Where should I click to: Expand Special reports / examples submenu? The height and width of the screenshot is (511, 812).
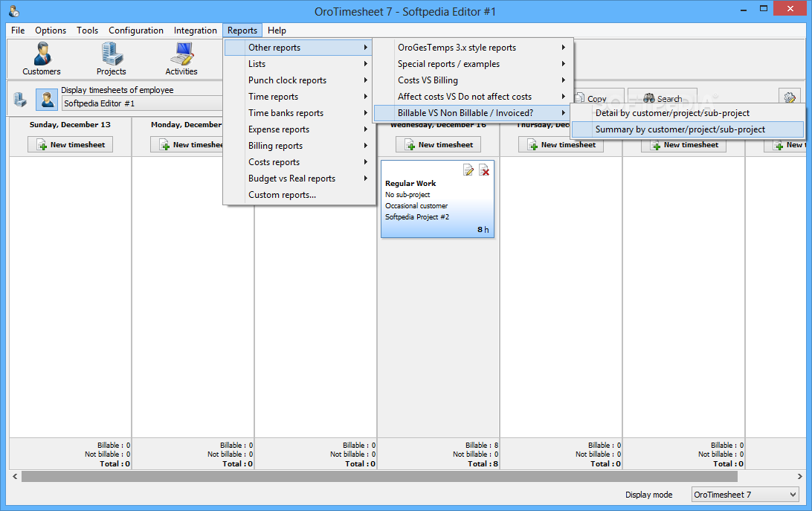tap(473, 64)
